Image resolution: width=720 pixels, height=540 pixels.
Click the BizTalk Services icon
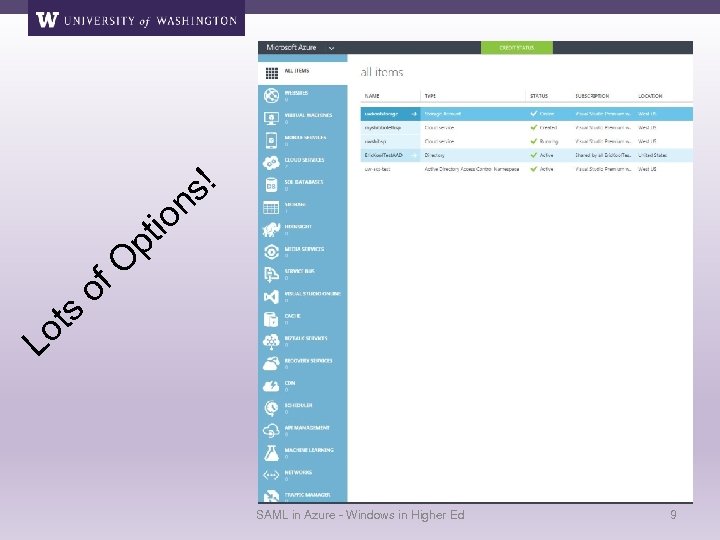pos(271,341)
